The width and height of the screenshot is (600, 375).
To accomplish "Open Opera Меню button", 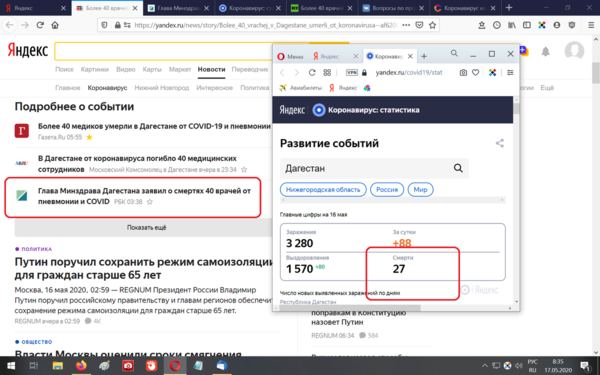I will (x=290, y=57).
